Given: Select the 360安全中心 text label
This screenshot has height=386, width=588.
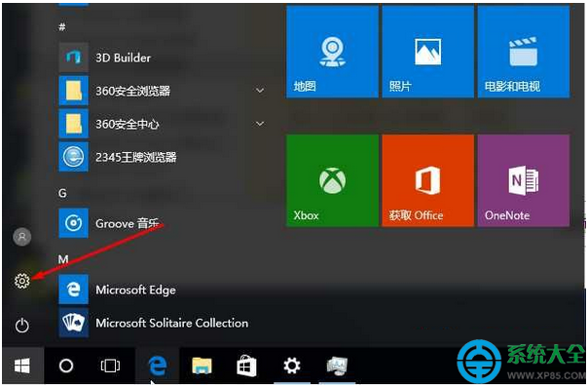Looking at the screenshot, I should [x=128, y=124].
